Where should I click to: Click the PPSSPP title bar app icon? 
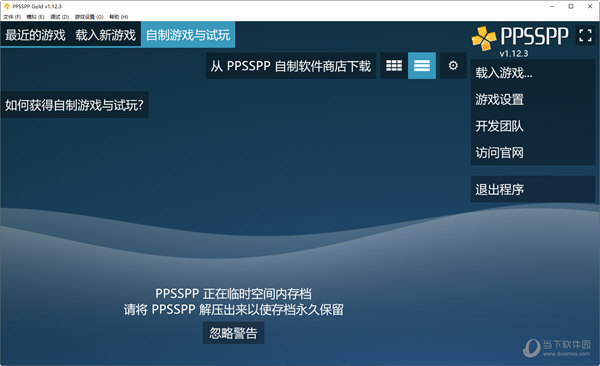(7, 6)
